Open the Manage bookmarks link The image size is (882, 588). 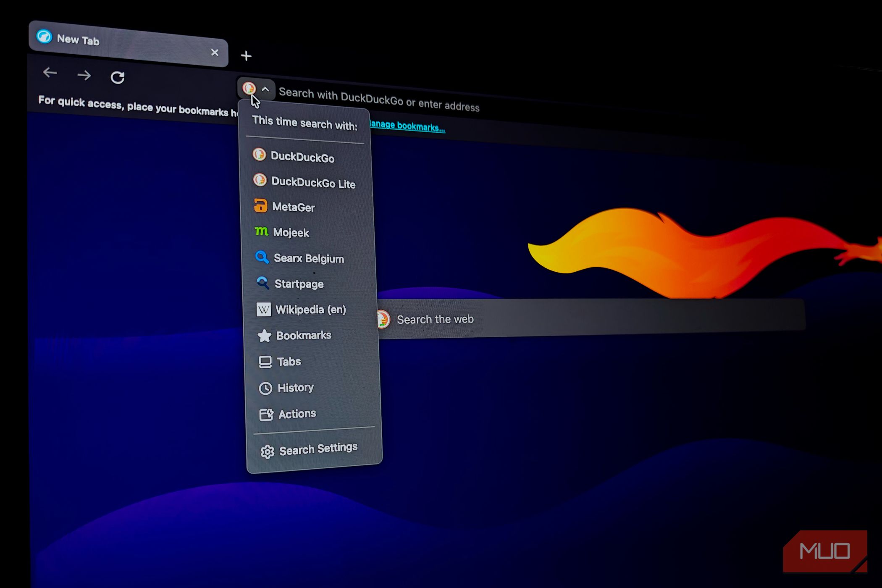pos(407,126)
